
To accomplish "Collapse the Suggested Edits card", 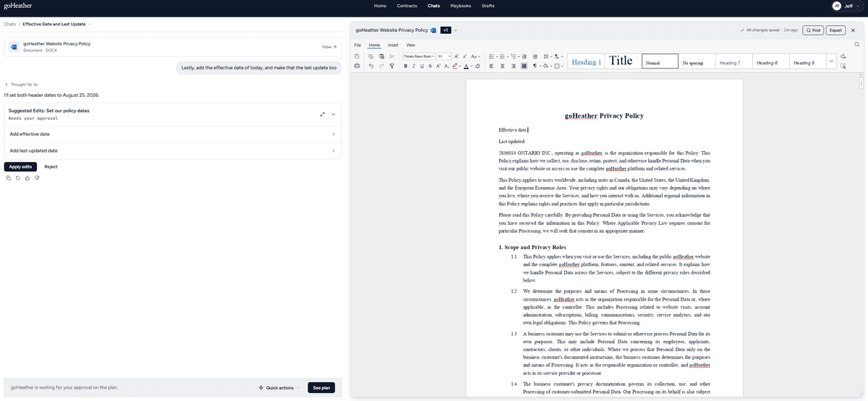I will (333, 114).
